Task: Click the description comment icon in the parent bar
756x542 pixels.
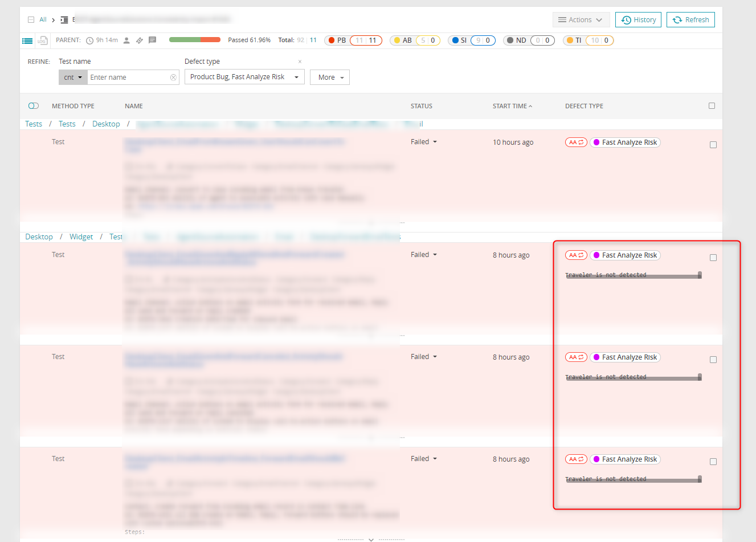Action: point(152,40)
